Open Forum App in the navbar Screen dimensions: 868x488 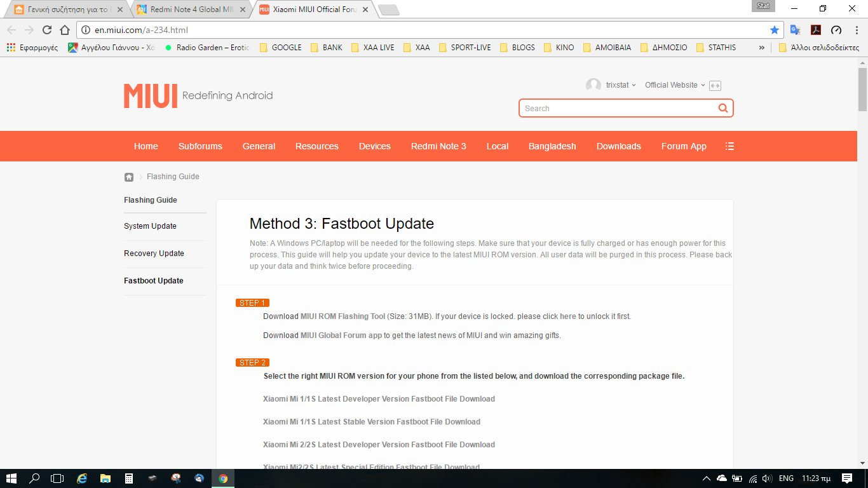[684, 146]
